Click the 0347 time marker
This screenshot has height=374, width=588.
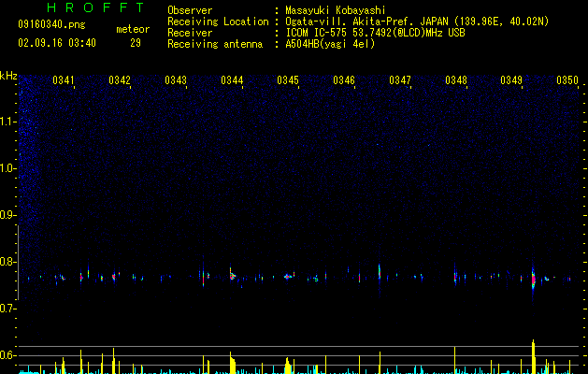(x=400, y=80)
